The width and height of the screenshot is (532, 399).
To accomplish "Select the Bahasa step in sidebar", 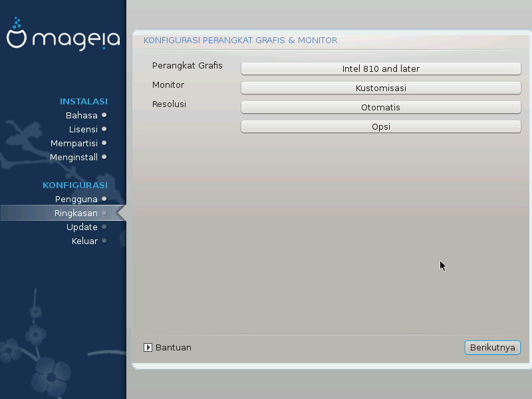I will pos(81,115).
